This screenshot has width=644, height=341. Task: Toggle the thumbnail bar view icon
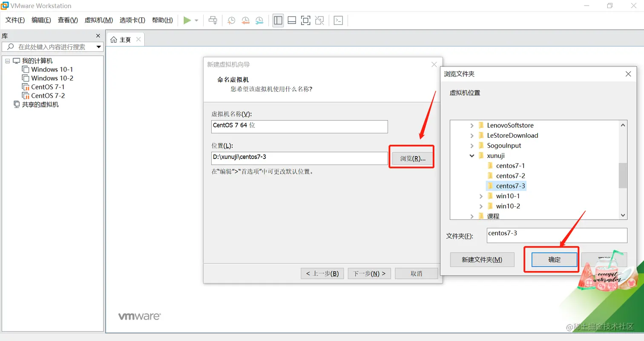tap(292, 20)
